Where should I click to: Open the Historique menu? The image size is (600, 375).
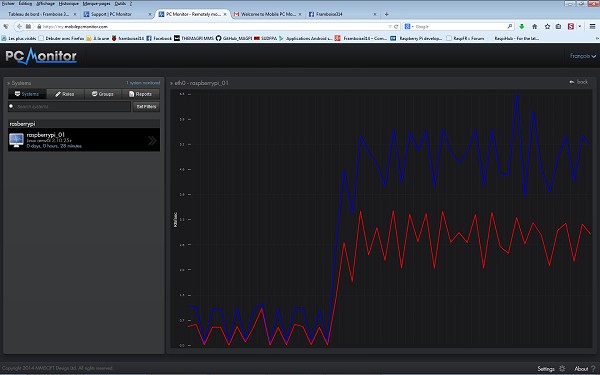click(x=68, y=3)
